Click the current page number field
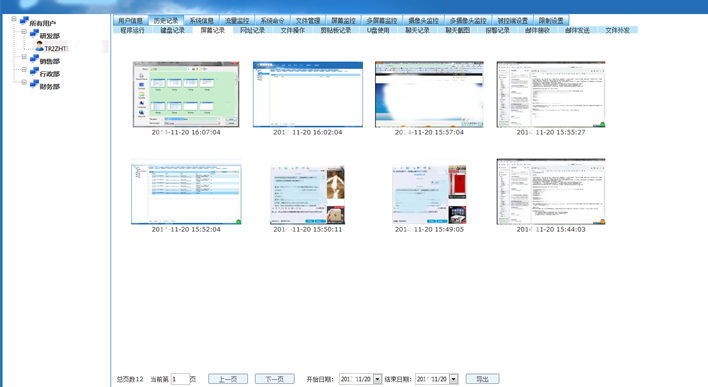The width and height of the screenshot is (708, 387). click(x=180, y=379)
